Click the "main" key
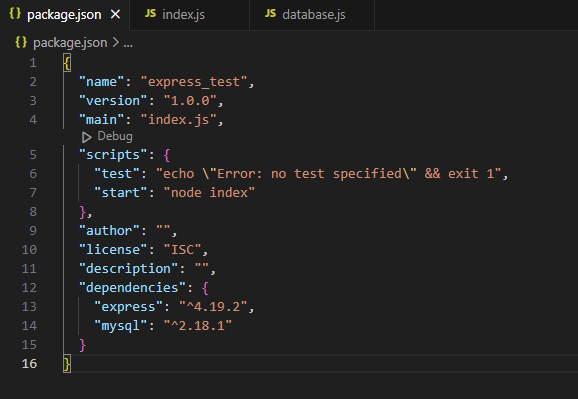 (102, 120)
